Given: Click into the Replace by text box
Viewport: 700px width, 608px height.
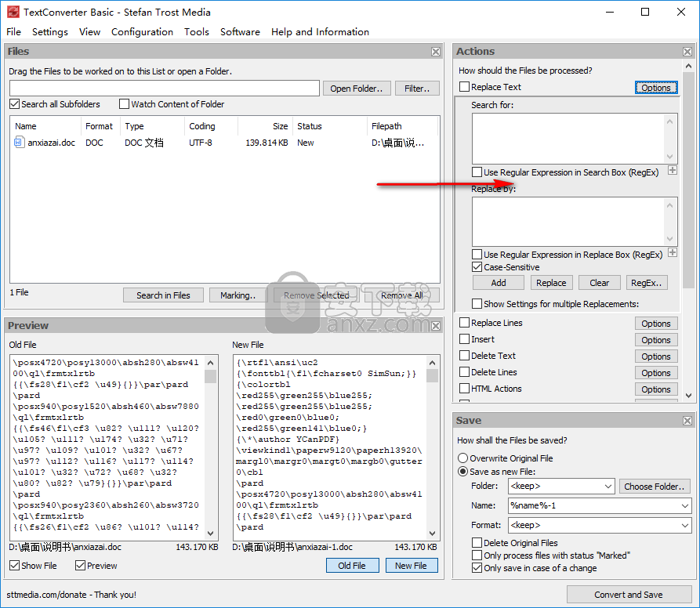Looking at the screenshot, I should point(569,221).
